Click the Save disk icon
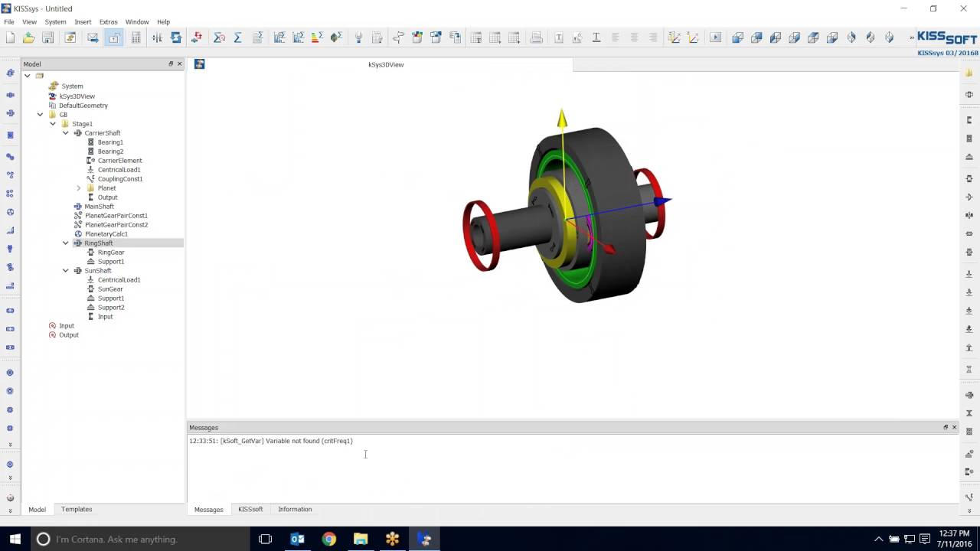980x551 pixels. (47, 37)
